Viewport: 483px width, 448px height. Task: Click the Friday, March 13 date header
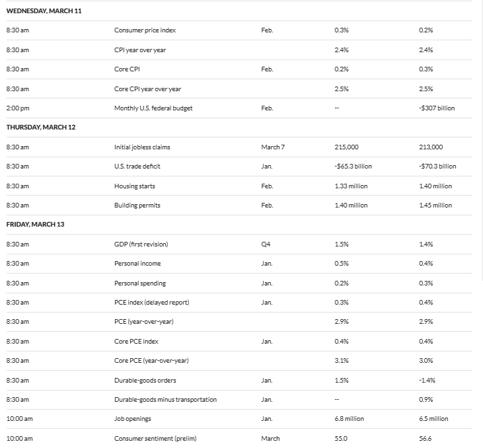pyautogui.click(x=35, y=225)
